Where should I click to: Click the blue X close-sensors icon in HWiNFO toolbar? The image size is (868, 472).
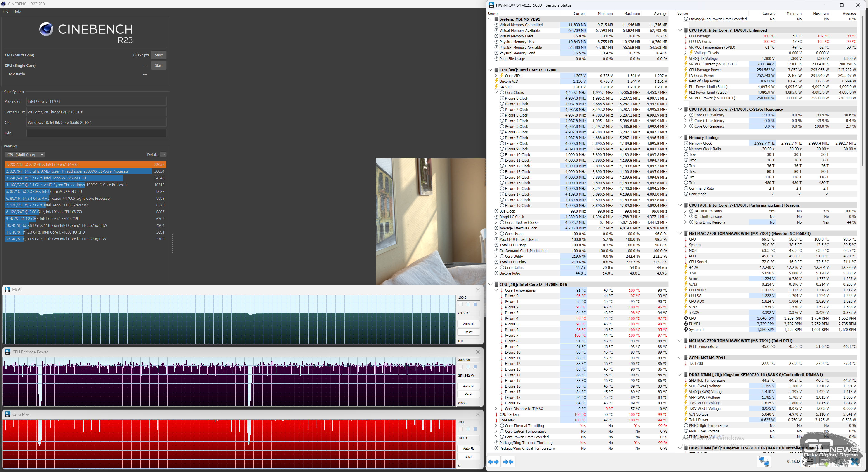[855, 462]
